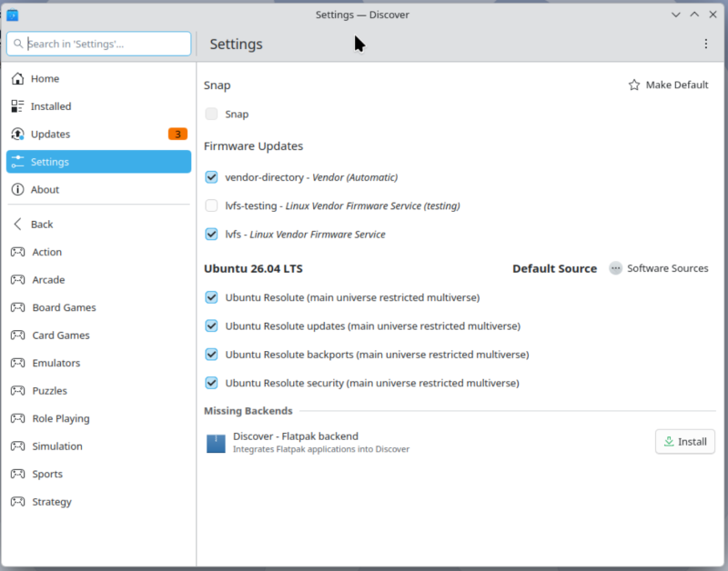728x571 pixels.
Task: Open the Strategy games category
Action: [x=51, y=502]
